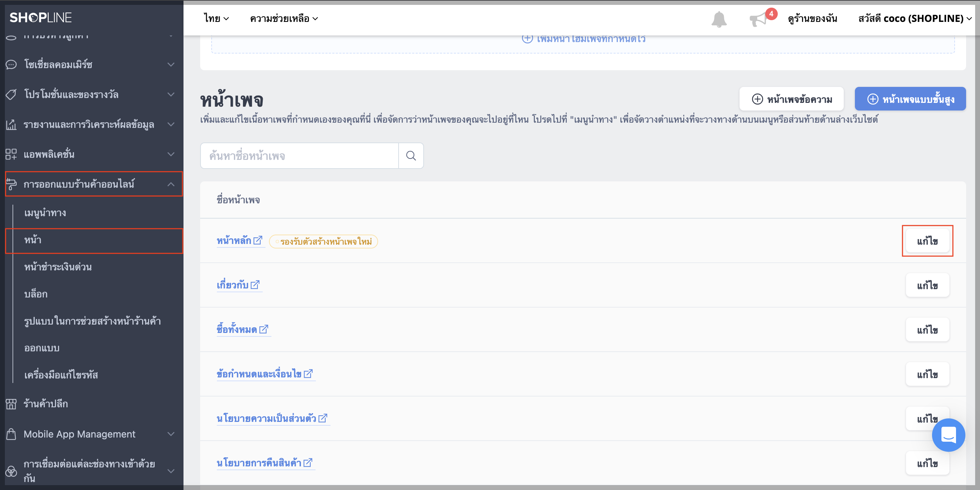This screenshot has height=490, width=980.
Task: Open บล็อก in the sidebar
Action: 36,294
